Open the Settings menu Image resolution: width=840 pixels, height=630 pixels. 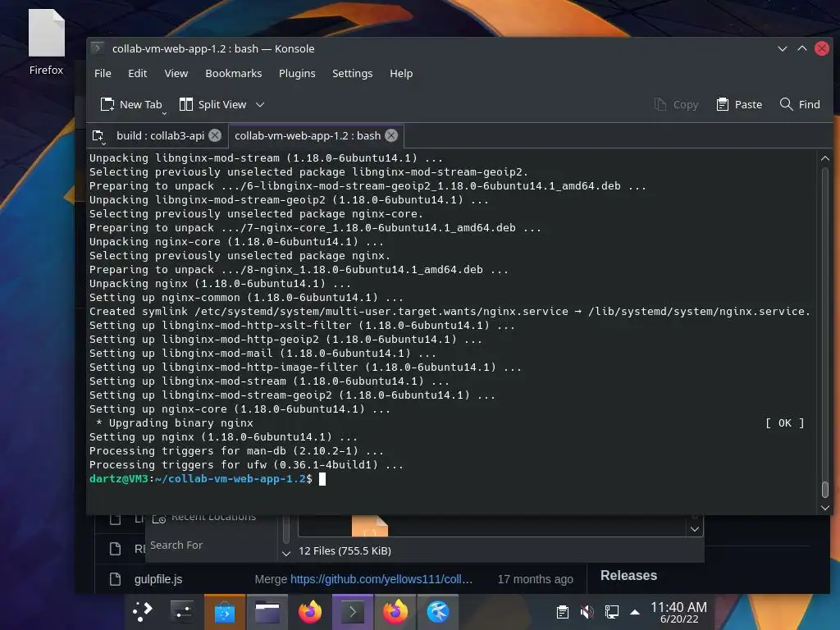353,73
